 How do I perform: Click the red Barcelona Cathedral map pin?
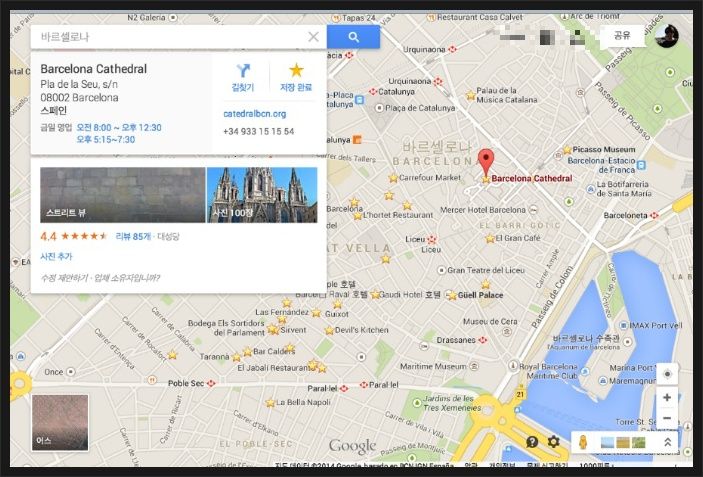pyautogui.click(x=486, y=162)
